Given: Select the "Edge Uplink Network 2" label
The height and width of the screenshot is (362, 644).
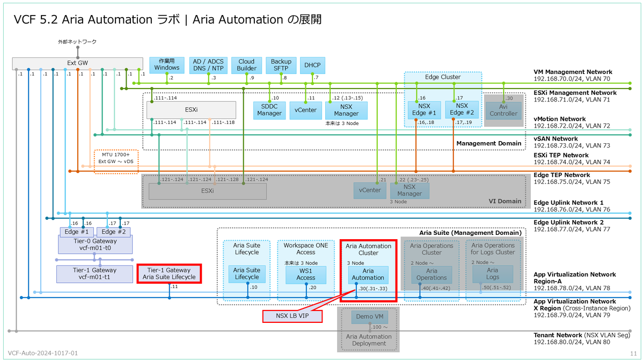Looking at the screenshot, I should tap(568, 222).
